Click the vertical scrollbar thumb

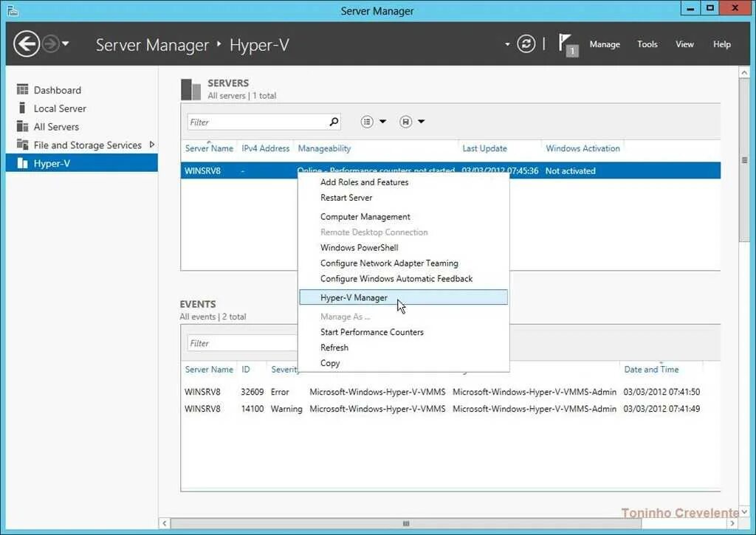click(x=744, y=160)
